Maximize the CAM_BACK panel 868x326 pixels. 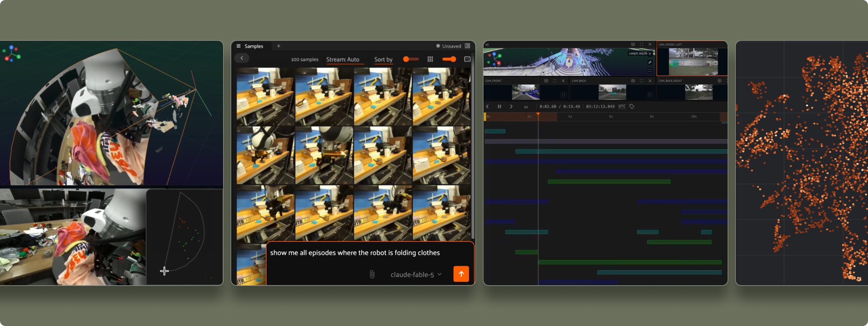(642, 81)
